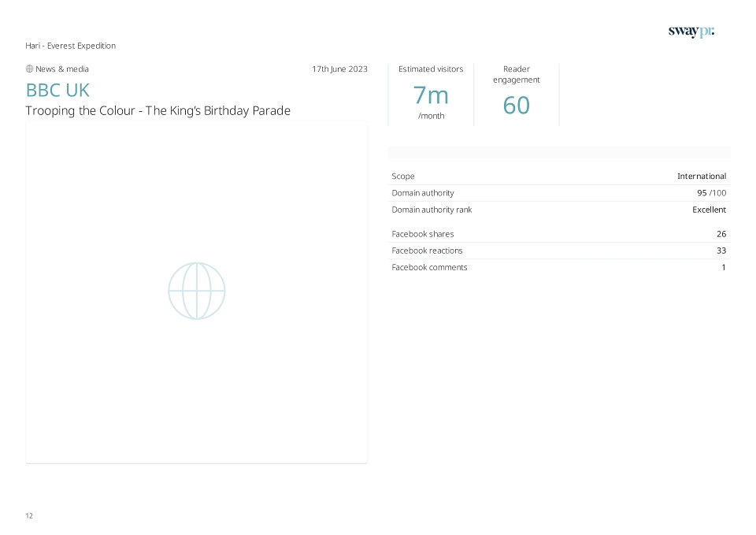Open the BBC UK outlet title

pyautogui.click(x=57, y=90)
